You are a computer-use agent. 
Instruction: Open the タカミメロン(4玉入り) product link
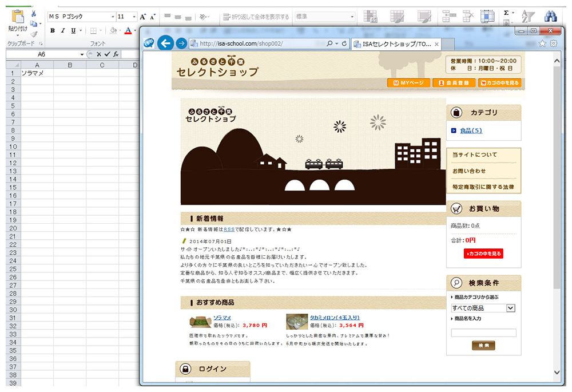335,318
